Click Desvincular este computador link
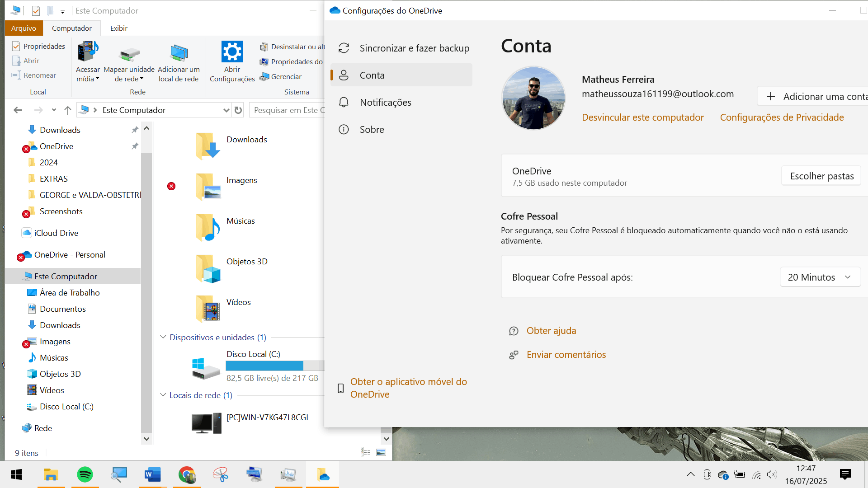 point(643,117)
